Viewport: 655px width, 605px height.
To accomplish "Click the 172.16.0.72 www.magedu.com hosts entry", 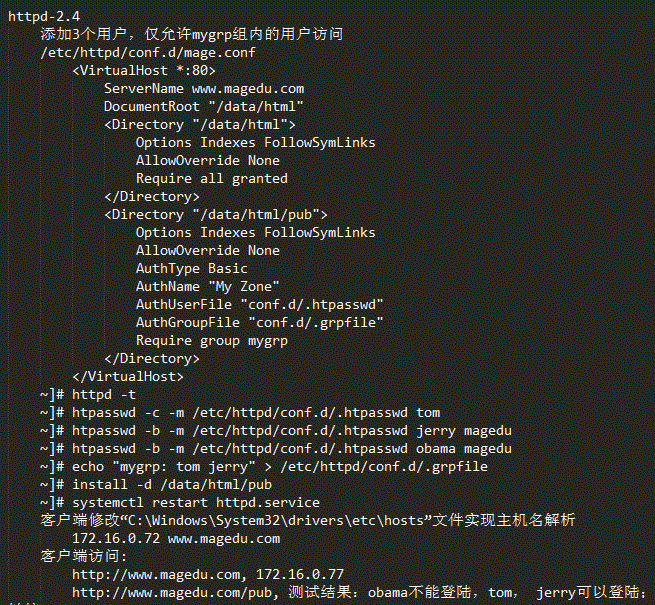I will click(176, 539).
